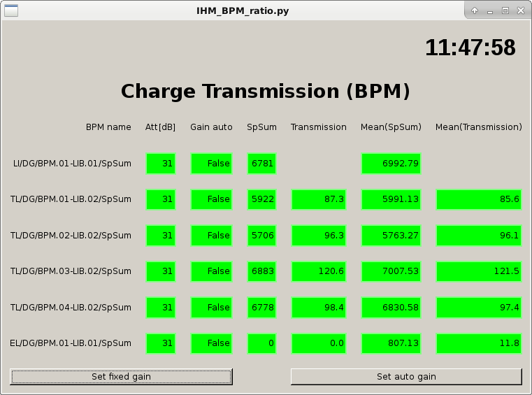Click the SpSum value 6781
The image size is (532, 395).
pyautogui.click(x=261, y=164)
